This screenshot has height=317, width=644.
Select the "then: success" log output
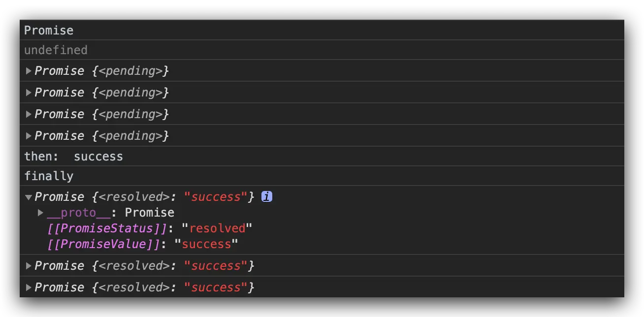pos(73,157)
